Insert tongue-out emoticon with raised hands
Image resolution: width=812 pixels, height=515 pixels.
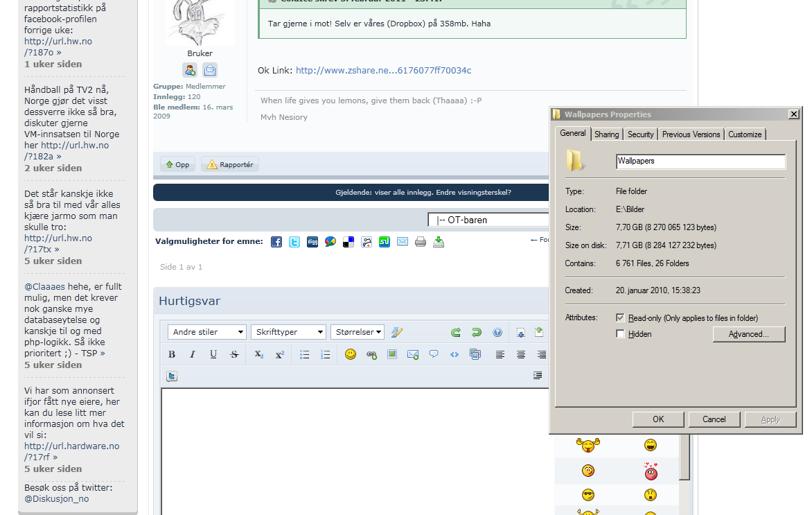click(588, 444)
